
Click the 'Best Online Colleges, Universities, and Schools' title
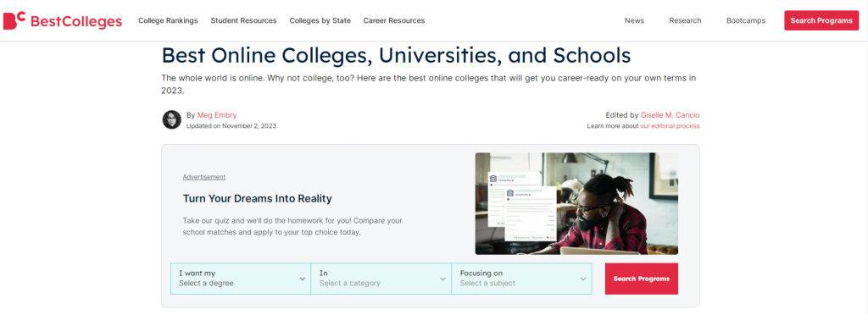coord(396,55)
